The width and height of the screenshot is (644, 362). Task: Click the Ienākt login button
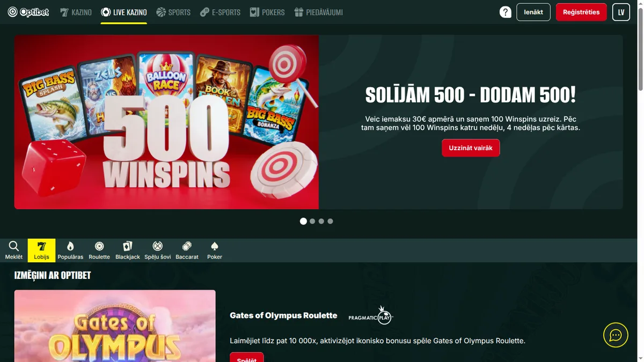533,12
